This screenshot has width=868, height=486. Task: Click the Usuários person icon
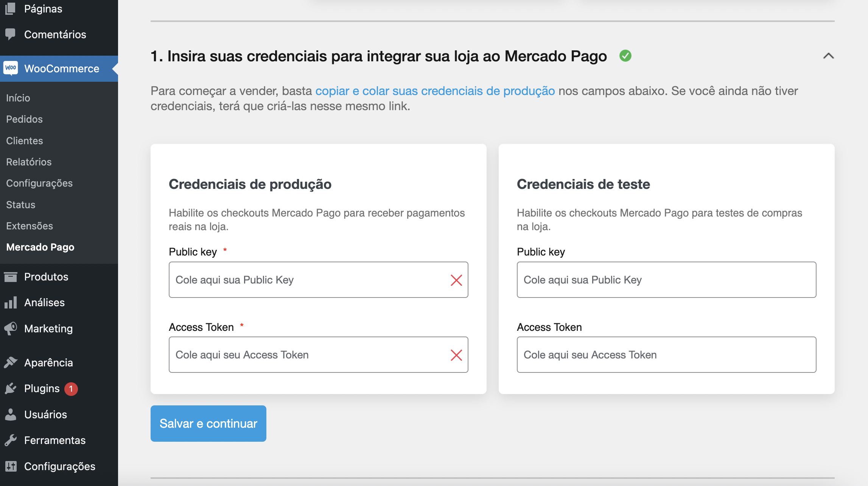pyautogui.click(x=11, y=414)
